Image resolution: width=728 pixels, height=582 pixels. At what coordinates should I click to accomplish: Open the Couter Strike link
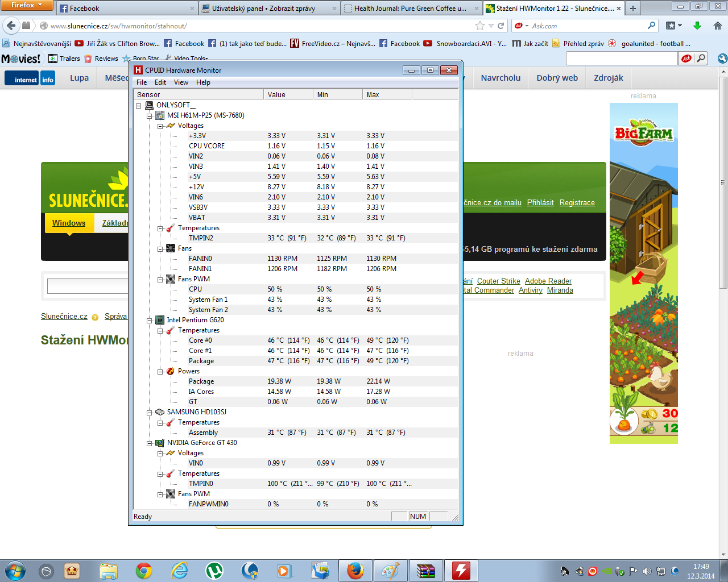pos(498,281)
